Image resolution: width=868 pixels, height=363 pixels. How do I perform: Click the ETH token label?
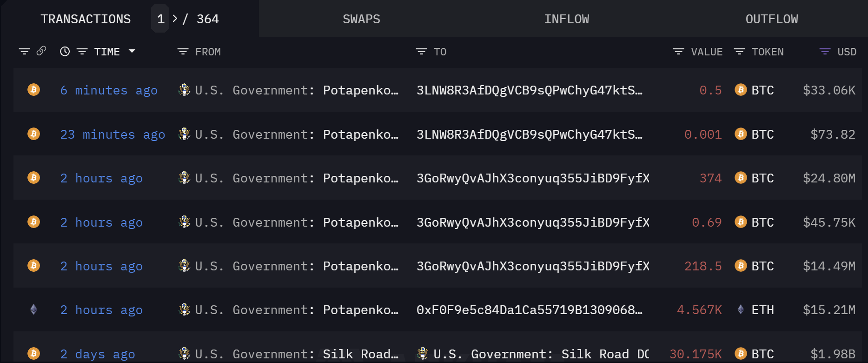pos(762,309)
